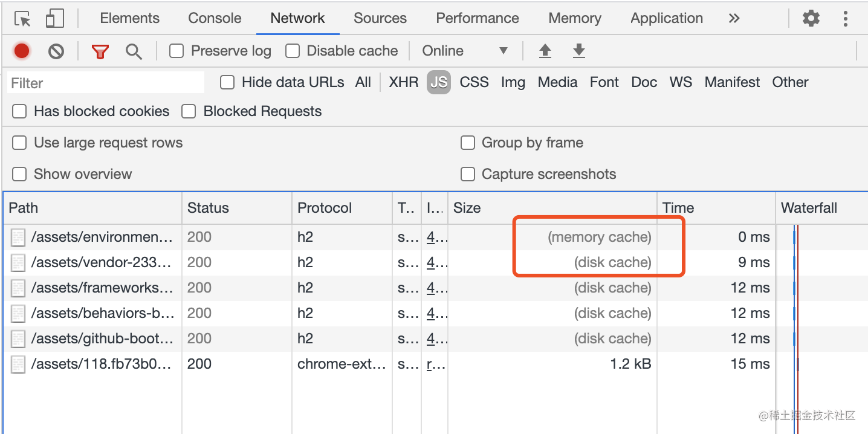Toggle the red filter funnel icon
This screenshot has height=434, width=868.
(x=100, y=52)
